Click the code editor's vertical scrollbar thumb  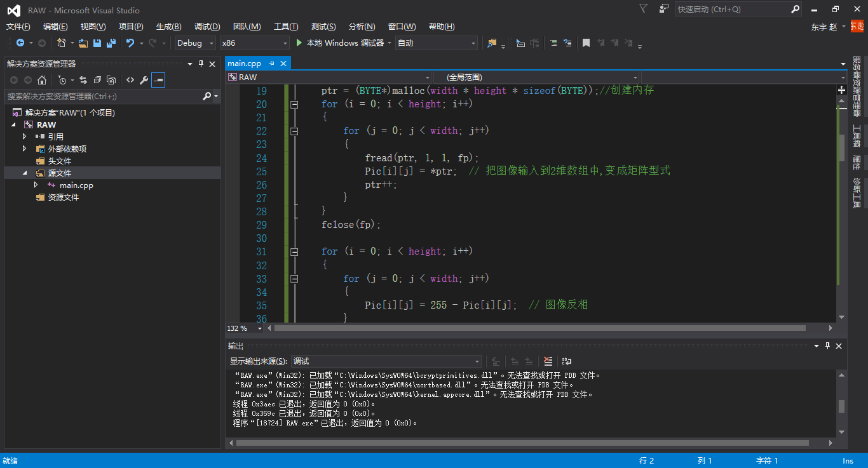[x=841, y=148]
